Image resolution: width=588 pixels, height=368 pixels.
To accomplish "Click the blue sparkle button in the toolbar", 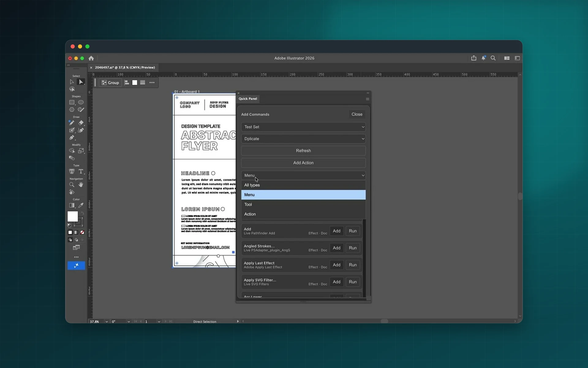I will pyautogui.click(x=76, y=266).
